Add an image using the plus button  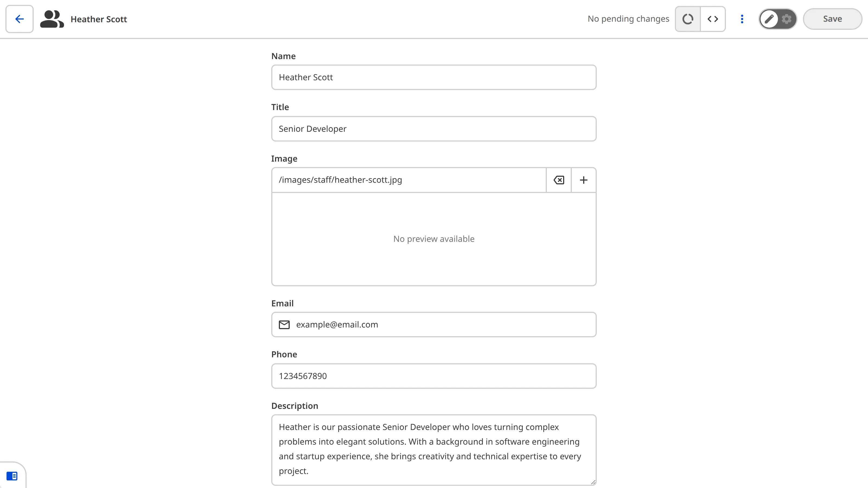(584, 180)
